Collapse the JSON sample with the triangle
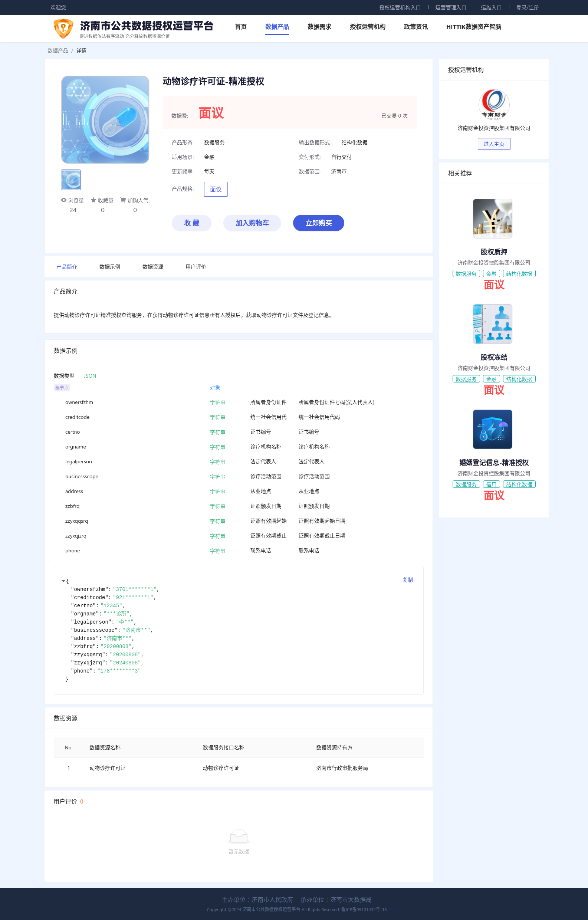The height and width of the screenshot is (920, 588). 63,581
